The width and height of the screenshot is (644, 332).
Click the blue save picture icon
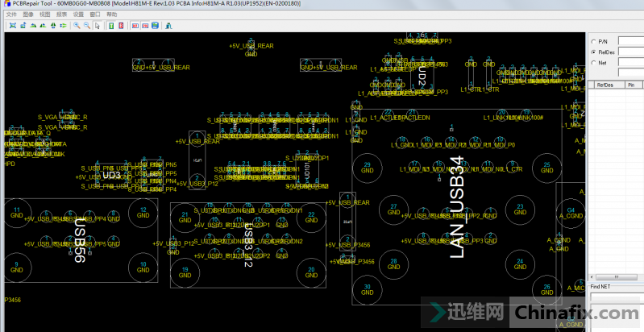(155, 26)
